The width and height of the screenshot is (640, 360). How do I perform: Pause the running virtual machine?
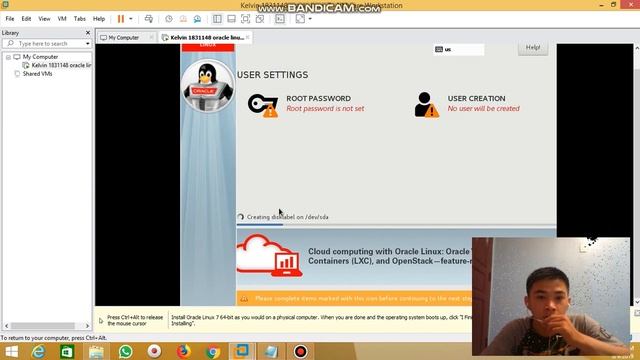[x=121, y=19]
